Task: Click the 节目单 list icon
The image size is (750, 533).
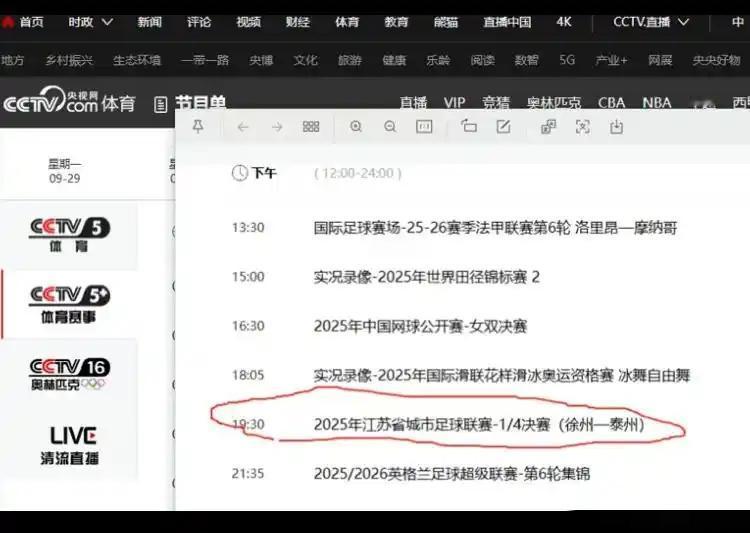Action: (161, 104)
